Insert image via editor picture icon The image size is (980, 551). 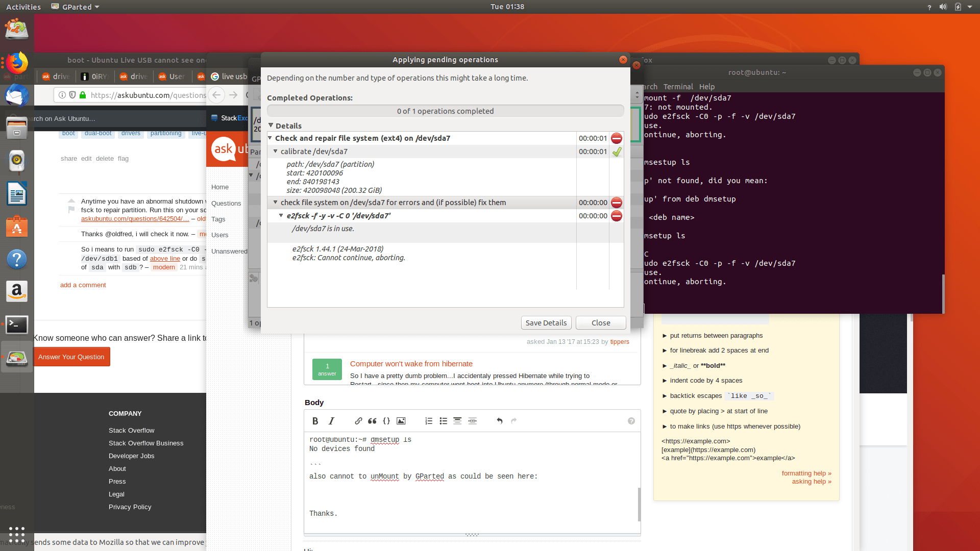401,421
